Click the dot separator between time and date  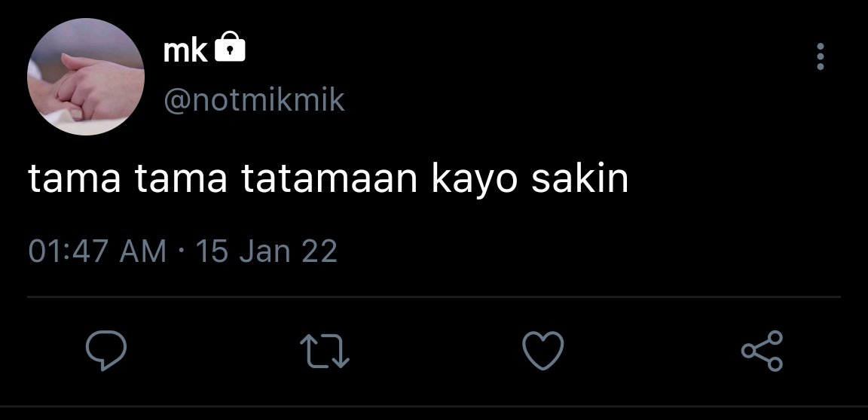click(x=181, y=251)
